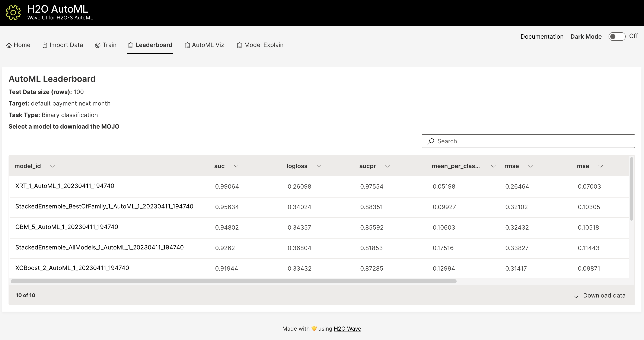Click the Import Data icon
The width and height of the screenshot is (644, 340).
pos(45,45)
